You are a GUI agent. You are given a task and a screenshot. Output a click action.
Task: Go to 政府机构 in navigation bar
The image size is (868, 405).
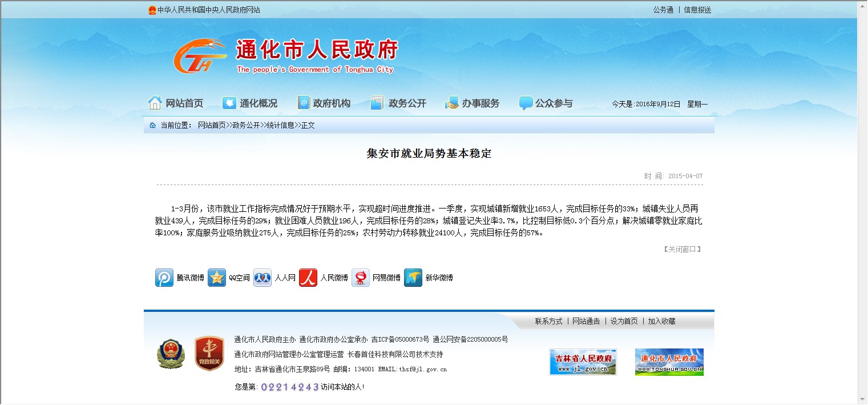point(324,103)
